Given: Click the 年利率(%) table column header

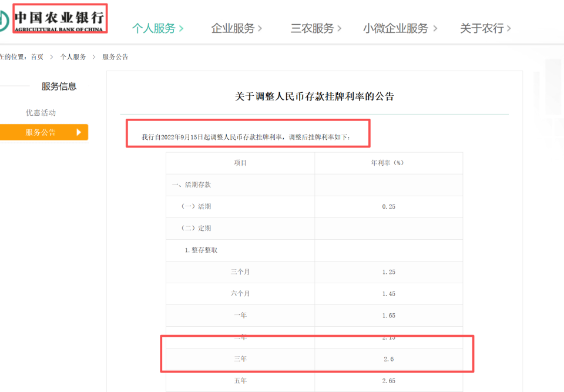Looking at the screenshot, I should click(388, 163).
